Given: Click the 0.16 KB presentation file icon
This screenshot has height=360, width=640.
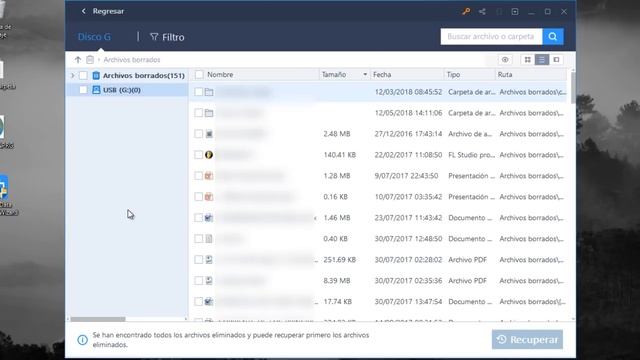Looking at the screenshot, I should click(x=209, y=197).
